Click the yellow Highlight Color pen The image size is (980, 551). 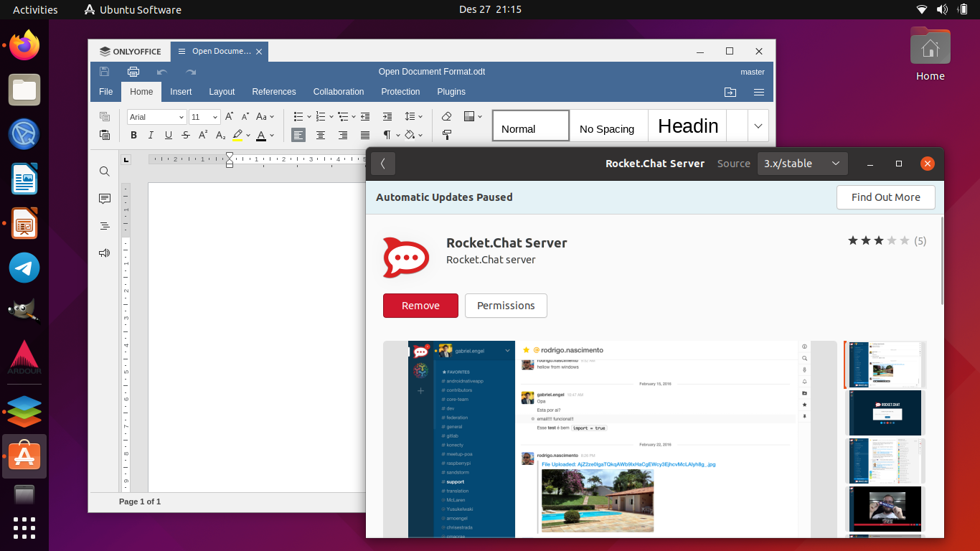[x=237, y=135]
